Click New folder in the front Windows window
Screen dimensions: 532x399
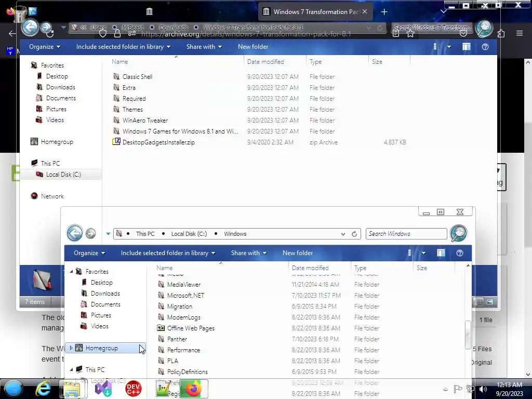point(298,253)
